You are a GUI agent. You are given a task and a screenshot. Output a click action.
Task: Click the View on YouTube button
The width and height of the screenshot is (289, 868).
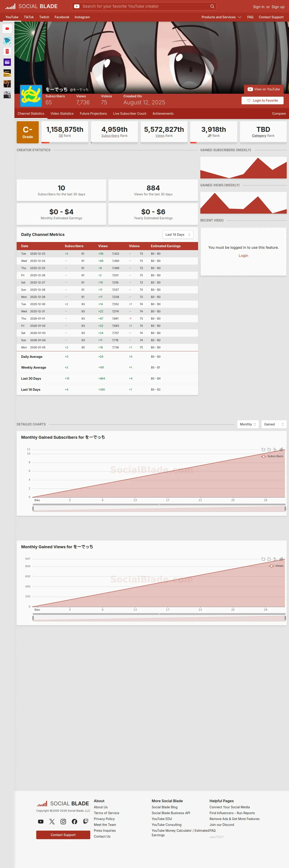(x=264, y=89)
